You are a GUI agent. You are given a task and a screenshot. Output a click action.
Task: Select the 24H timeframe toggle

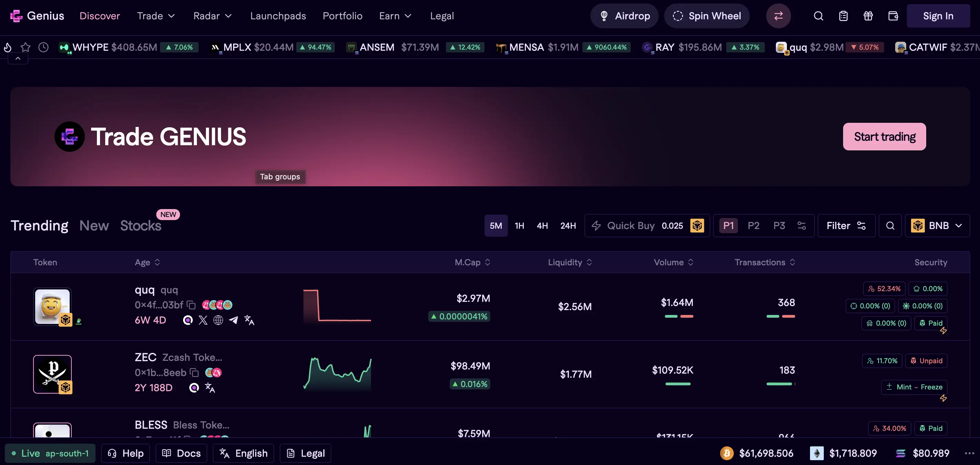tap(568, 226)
